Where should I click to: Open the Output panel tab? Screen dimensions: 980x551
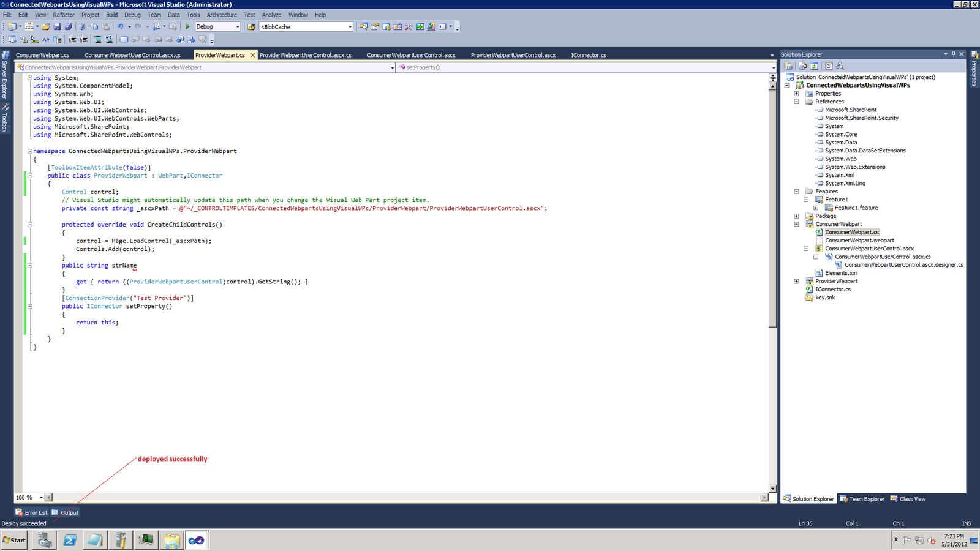[x=65, y=512]
